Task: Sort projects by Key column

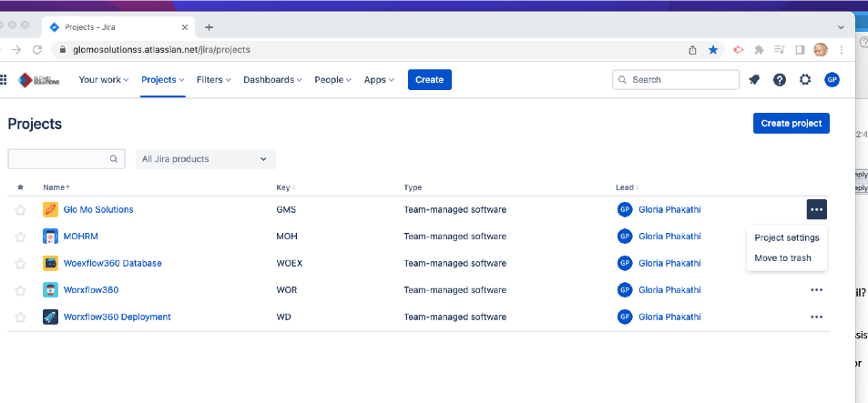Action: coord(286,187)
